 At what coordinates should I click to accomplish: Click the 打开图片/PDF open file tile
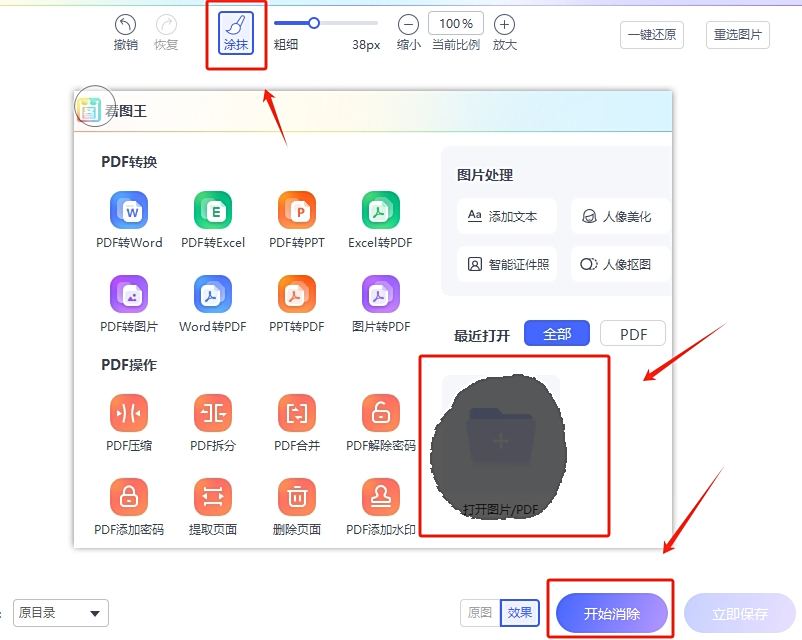pyautogui.click(x=501, y=447)
